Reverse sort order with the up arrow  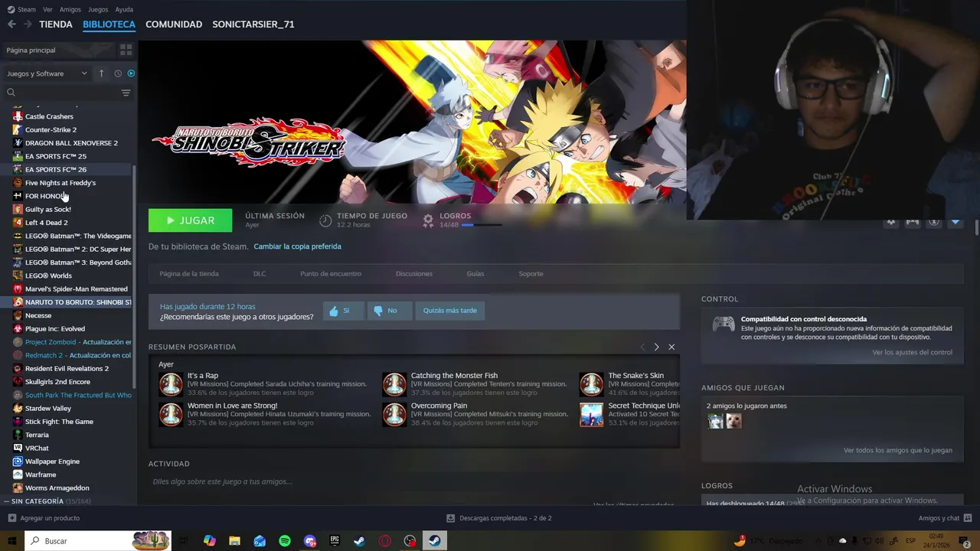pyautogui.click(x=101, y=73)
